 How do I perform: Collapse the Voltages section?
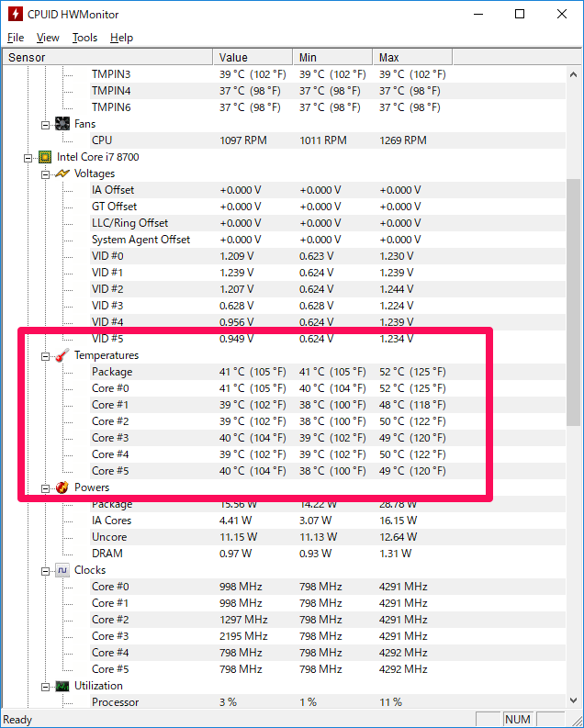45,174
